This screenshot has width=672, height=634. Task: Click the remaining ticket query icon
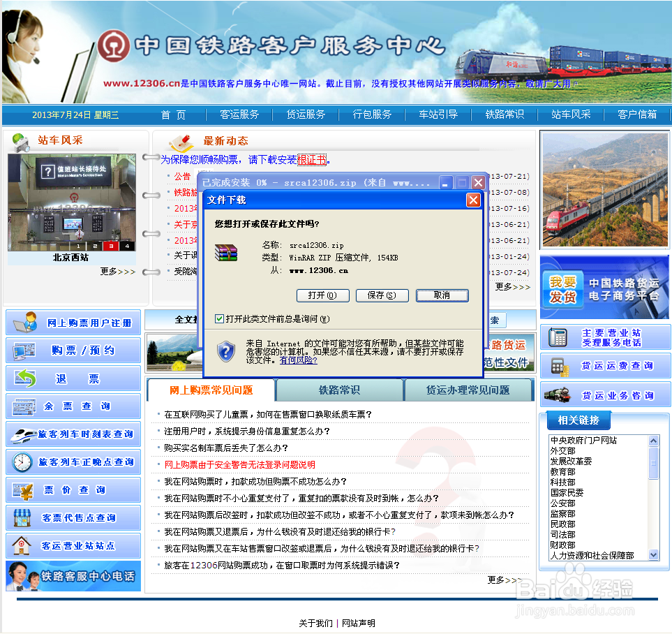pyautogui.click(x=24, y=406)
